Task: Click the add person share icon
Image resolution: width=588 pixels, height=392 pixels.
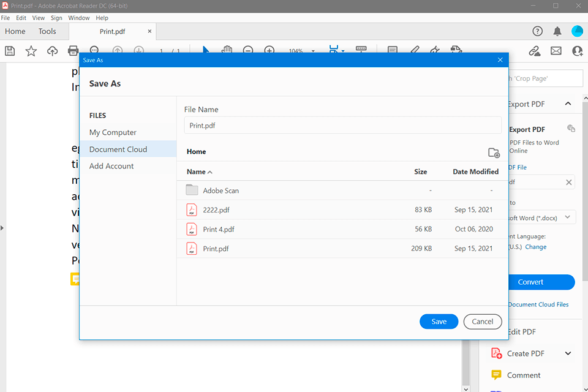Action: coord(578,51)
